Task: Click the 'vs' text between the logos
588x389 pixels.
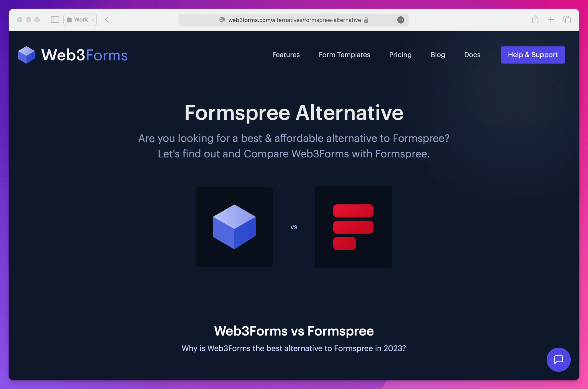Action: click(x=294, y=227)
